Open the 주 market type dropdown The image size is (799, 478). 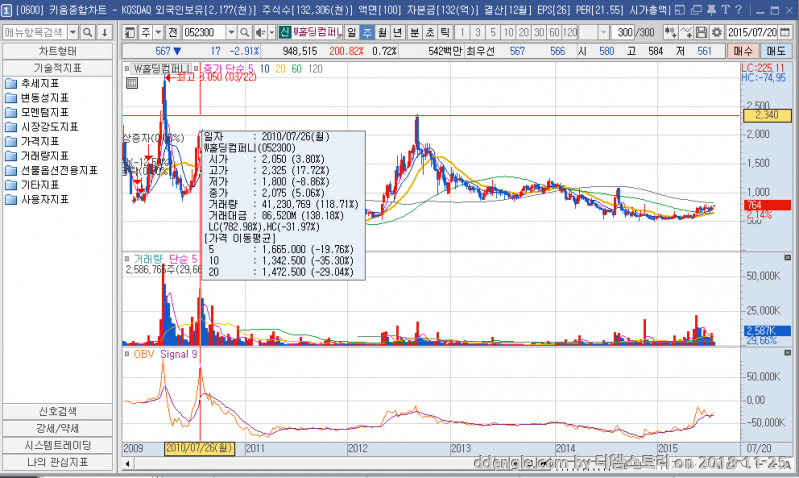point(158,33)
